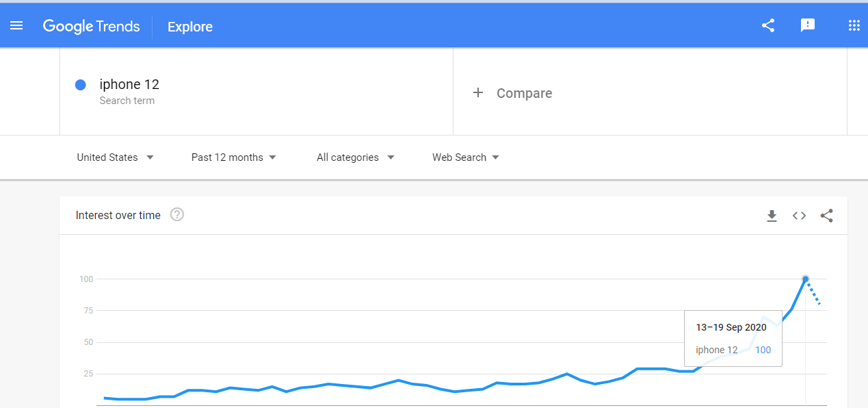Click the share icon in header
Screen dimensions: 868x408
pos(768,26)
